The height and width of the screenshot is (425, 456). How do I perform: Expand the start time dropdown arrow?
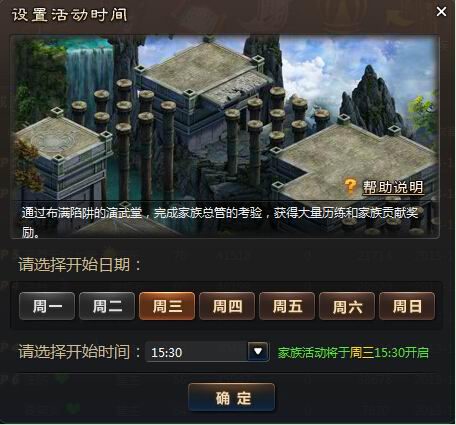coord(258,351)
